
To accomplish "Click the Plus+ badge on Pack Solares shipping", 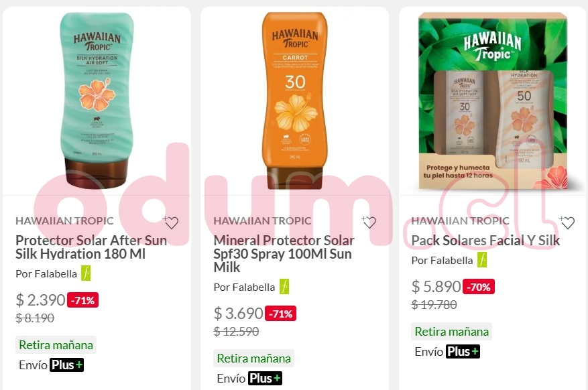I will click(x=463, y=351).
